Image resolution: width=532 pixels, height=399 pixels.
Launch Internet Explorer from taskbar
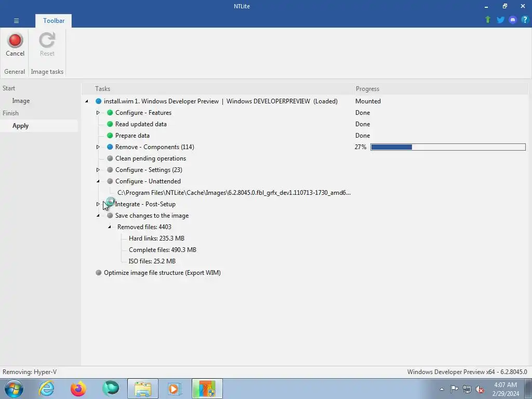(x=46, y=389)
